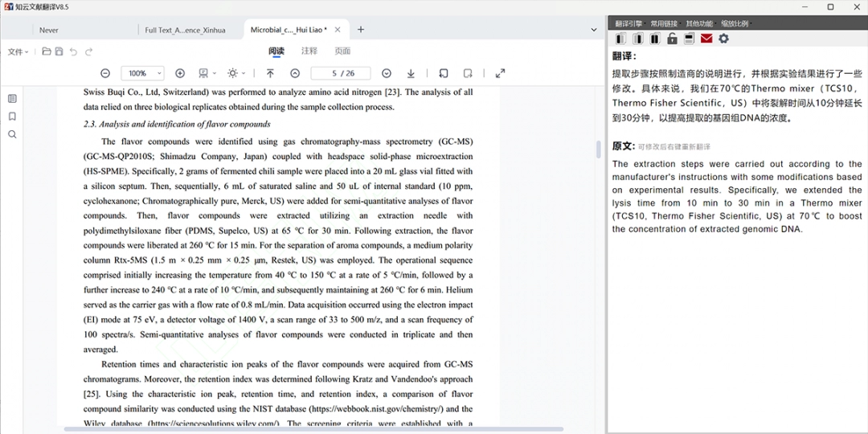Click the zoom out minus icon
Image resolution: width=868 pixels, height=434 pixels.
105,73
